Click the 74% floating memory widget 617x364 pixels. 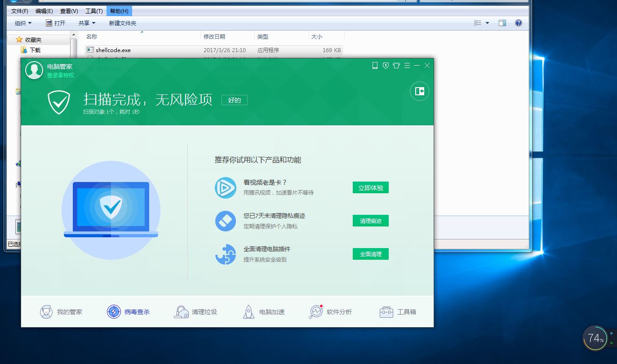tap(595, 338)
